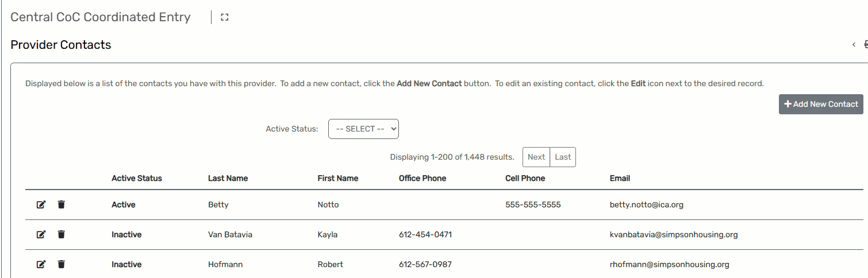Click the Office Phone column header
This screenshot has height=278, width=868.
tap(422, 179)
